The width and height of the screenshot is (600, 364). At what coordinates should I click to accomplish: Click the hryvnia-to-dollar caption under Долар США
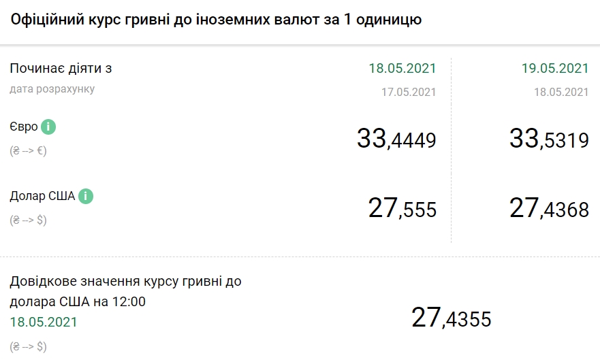[28, 220]
